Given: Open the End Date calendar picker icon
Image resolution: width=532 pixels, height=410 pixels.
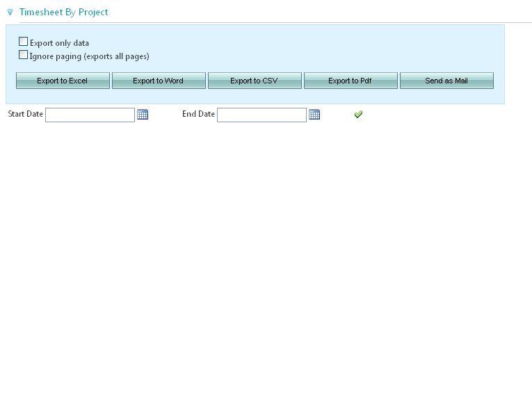Looking at the screenshot, I should click(314, 115).
